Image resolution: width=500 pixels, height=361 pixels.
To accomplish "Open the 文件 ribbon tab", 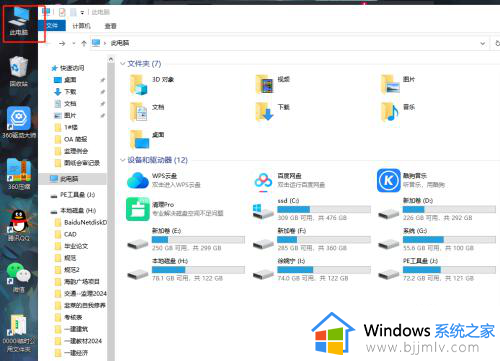I will tap(52, 26).
